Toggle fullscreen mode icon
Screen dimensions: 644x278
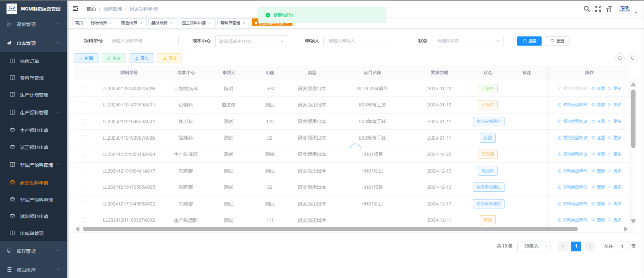(598, 9)
